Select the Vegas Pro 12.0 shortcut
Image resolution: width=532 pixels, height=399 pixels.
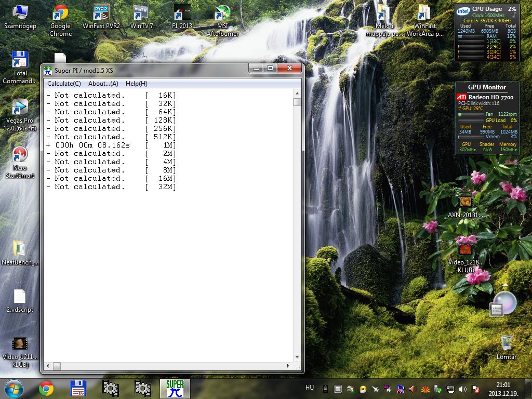point(20,115)
